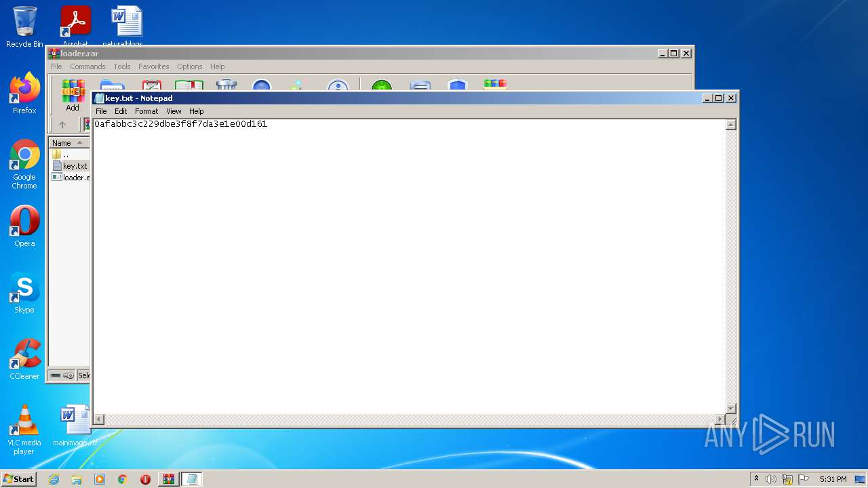Open WinRAR Favorites menu
The width and height of the screenshot is (868, 488).
pyautogui.click(x=154, y=66)
